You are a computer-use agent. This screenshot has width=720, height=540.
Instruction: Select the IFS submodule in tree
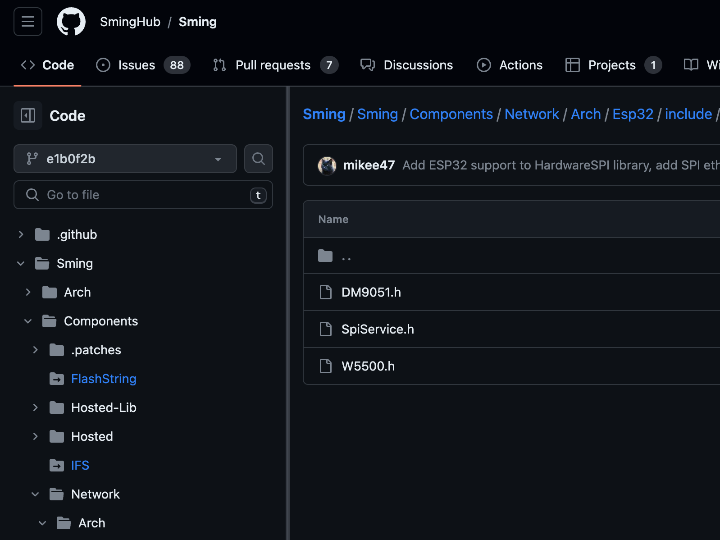tap(80, 466)
